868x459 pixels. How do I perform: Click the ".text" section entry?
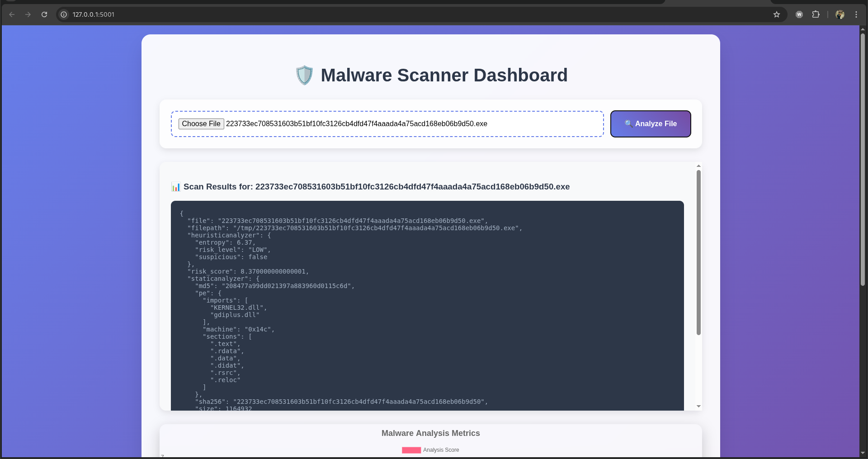[225, 344]
